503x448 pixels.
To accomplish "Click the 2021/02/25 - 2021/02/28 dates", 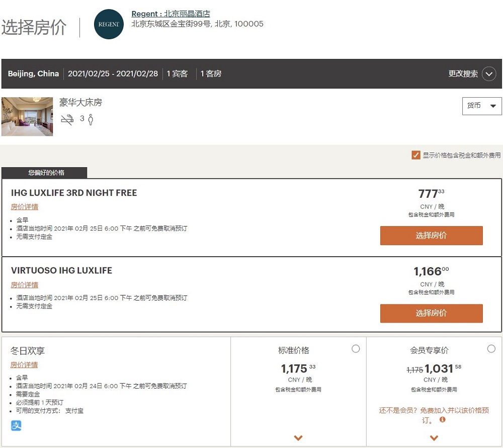I will coord(113,73).
